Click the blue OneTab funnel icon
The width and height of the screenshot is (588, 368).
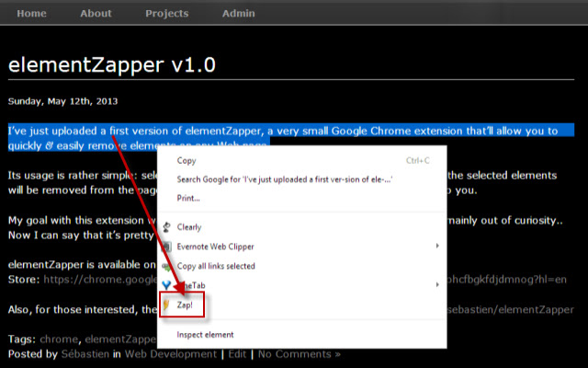coord(166,285)
